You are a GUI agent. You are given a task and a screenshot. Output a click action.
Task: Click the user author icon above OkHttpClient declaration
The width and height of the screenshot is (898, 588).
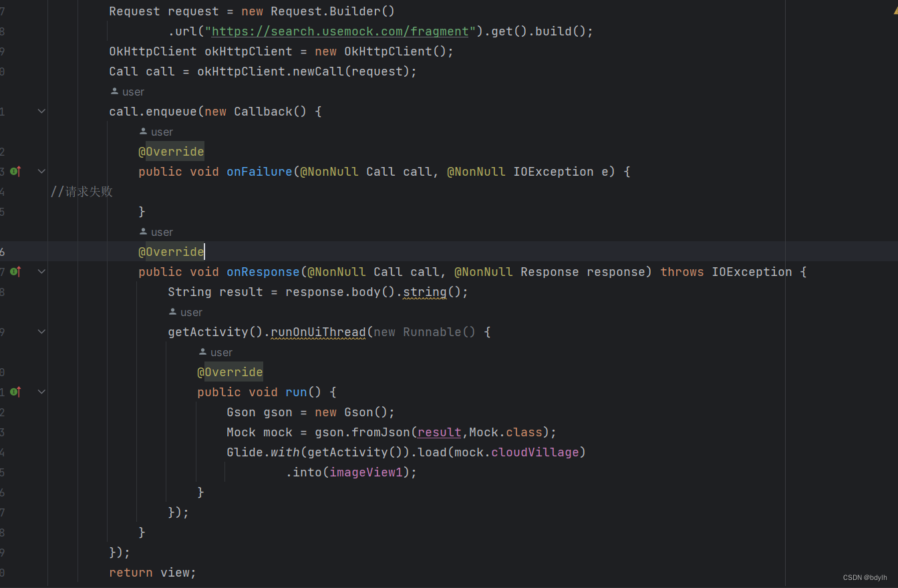tap(116, 91)
